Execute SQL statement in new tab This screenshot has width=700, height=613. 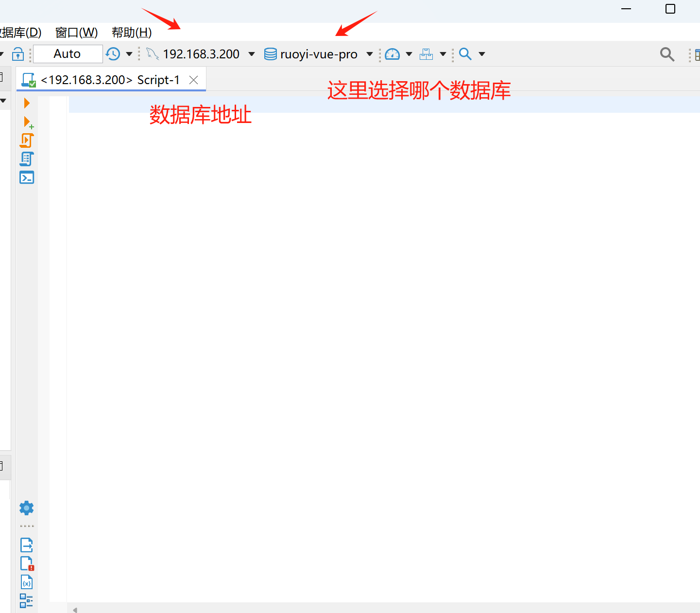click(x=27, y=122)
